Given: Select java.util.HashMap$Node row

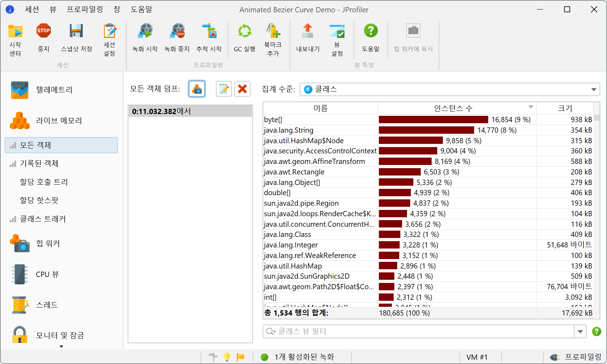Looking at the screenshot, I should (428, 141).
